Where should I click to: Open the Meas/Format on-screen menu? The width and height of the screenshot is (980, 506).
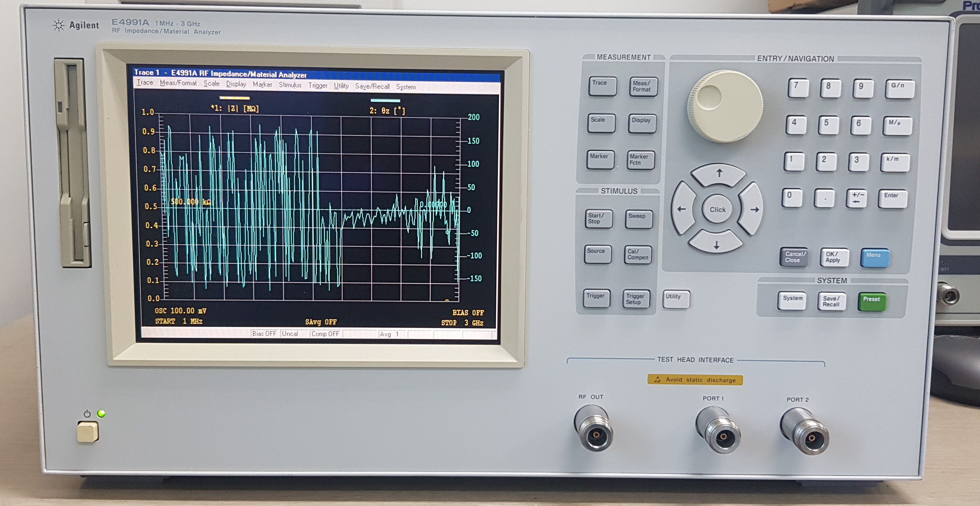(178, 83)
